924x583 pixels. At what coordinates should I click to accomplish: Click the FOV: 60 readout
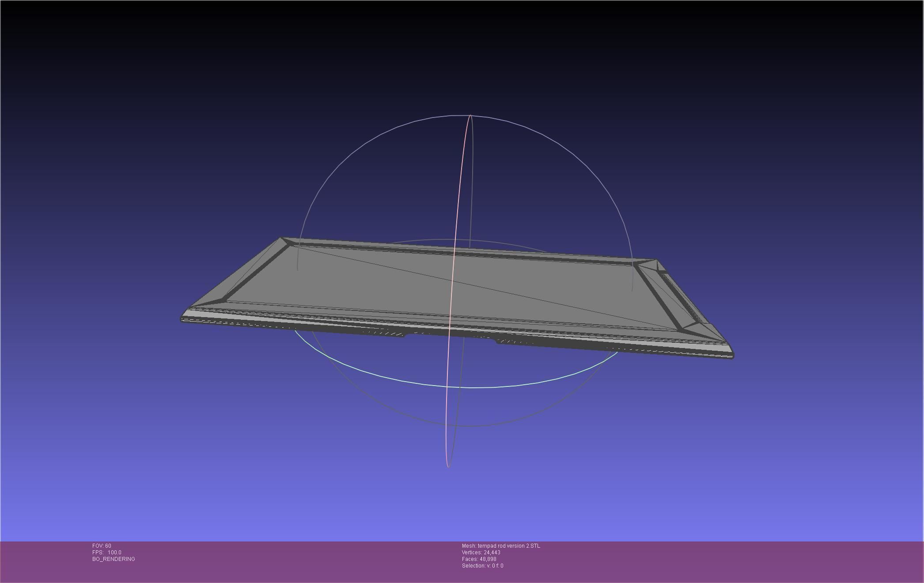pyautogui.click(x=102, y=546)
